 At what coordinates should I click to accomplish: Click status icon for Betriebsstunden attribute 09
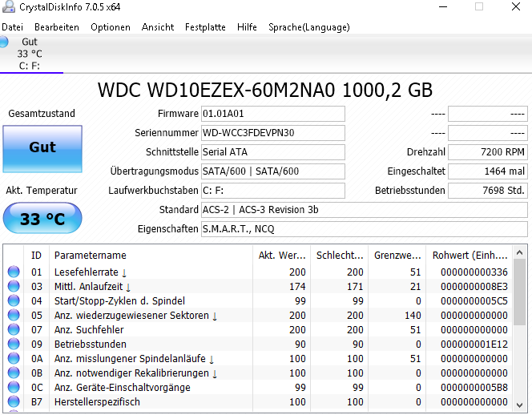click(14, 344)
